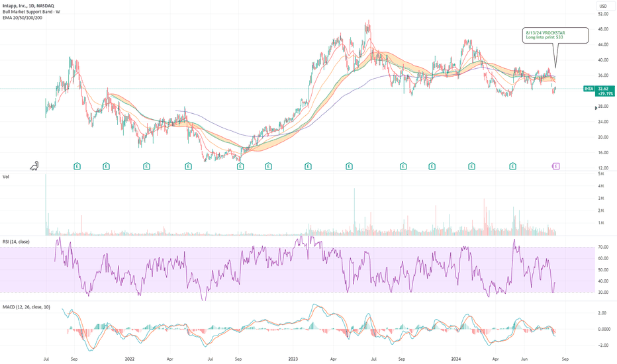Image resolution: width=617 pixels, height=364 pixels.
Task: Open the USD currency selector
Action: (603, 6)
